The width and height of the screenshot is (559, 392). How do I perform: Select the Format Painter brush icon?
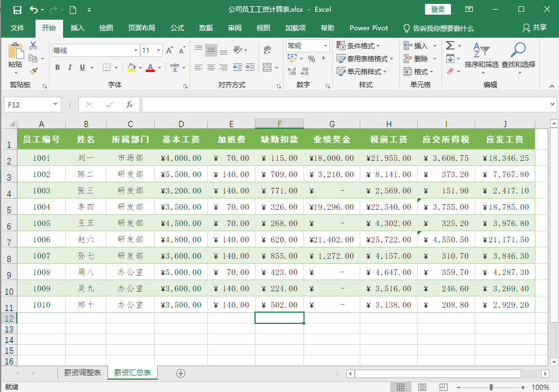point(33,71)
